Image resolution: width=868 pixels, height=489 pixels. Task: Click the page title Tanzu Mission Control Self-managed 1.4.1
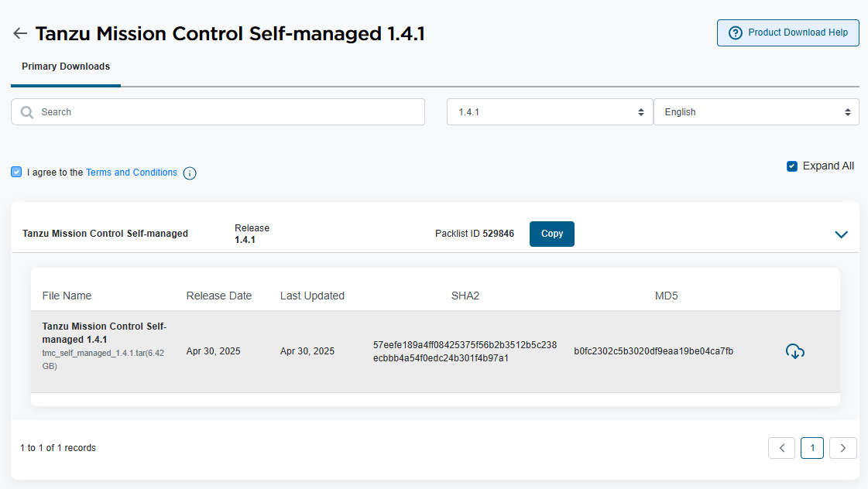pos(230,34)
